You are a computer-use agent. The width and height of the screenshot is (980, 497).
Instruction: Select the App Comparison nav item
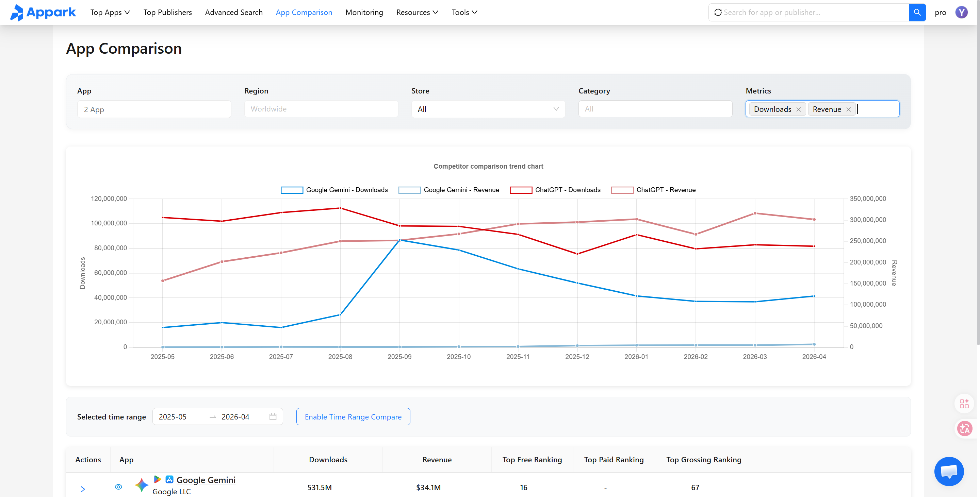coord(304,13)
